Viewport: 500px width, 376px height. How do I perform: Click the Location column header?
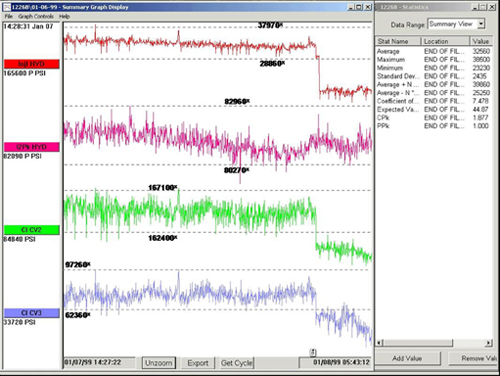[446, 41]
